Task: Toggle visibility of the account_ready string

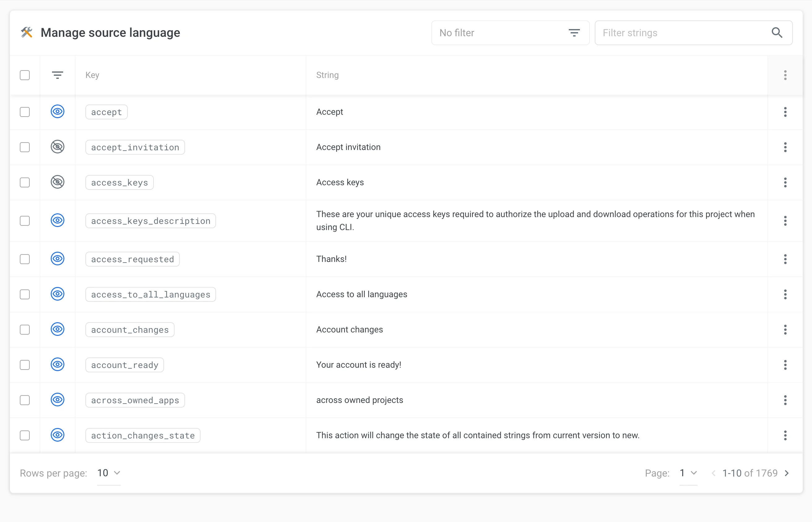Action: pos(57,365)
